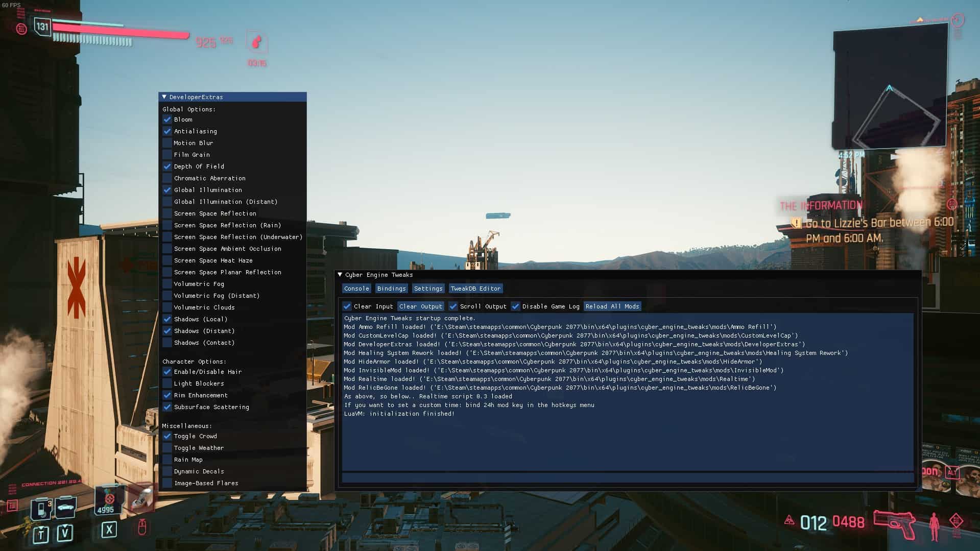Disable the Bloom option
This screenshot has height=551, width=980.
[x=167, y=119]
